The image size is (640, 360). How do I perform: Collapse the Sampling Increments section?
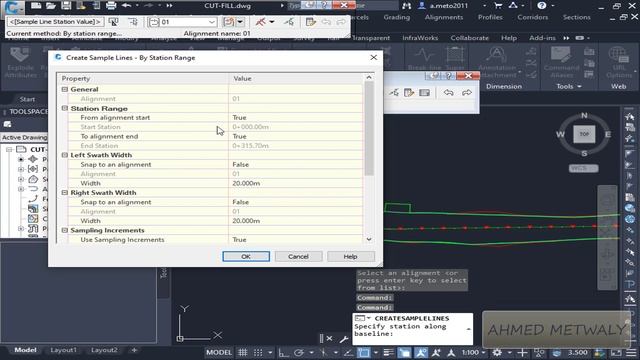pos(64,230)
